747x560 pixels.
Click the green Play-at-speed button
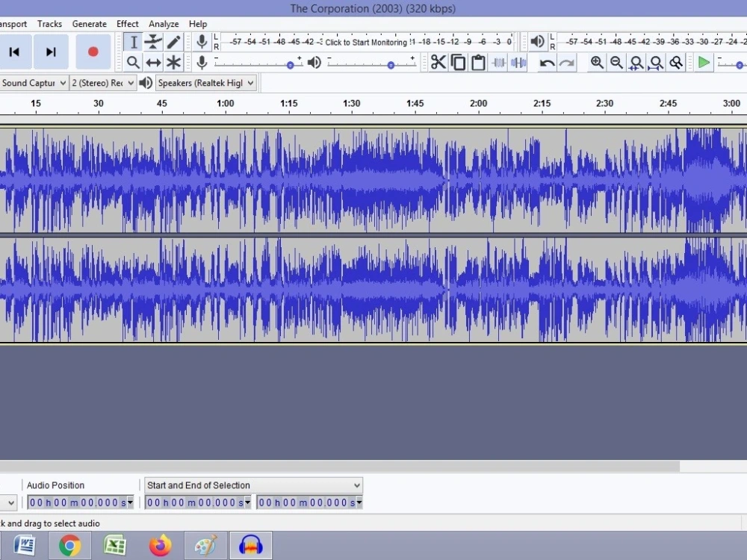(x=704, y=63)
